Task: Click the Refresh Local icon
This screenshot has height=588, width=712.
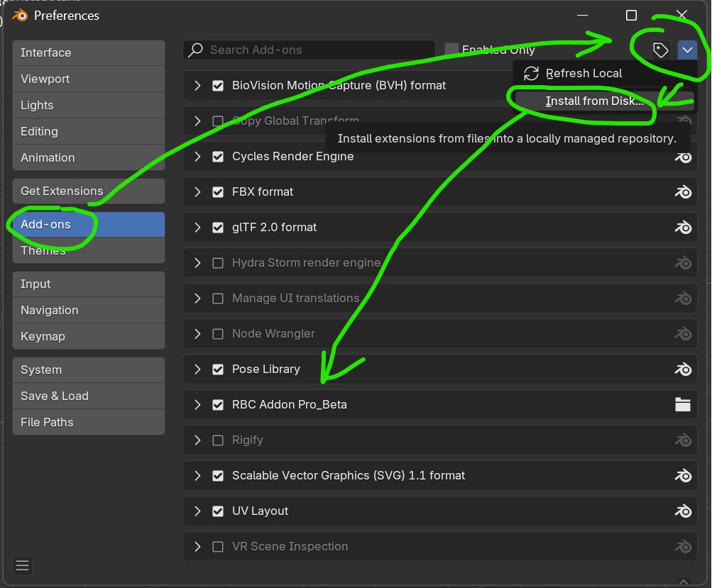Action: point(531,74)
